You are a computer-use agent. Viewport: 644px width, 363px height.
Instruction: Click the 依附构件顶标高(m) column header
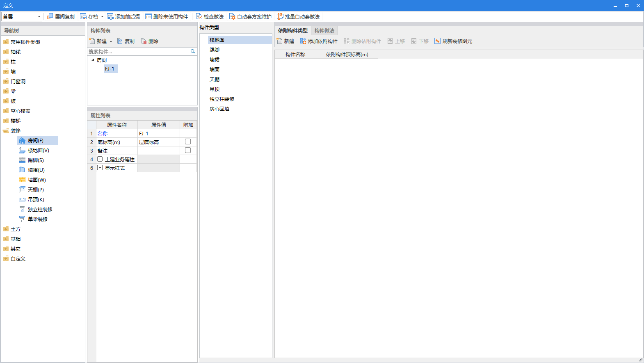[x=347, y=54]
